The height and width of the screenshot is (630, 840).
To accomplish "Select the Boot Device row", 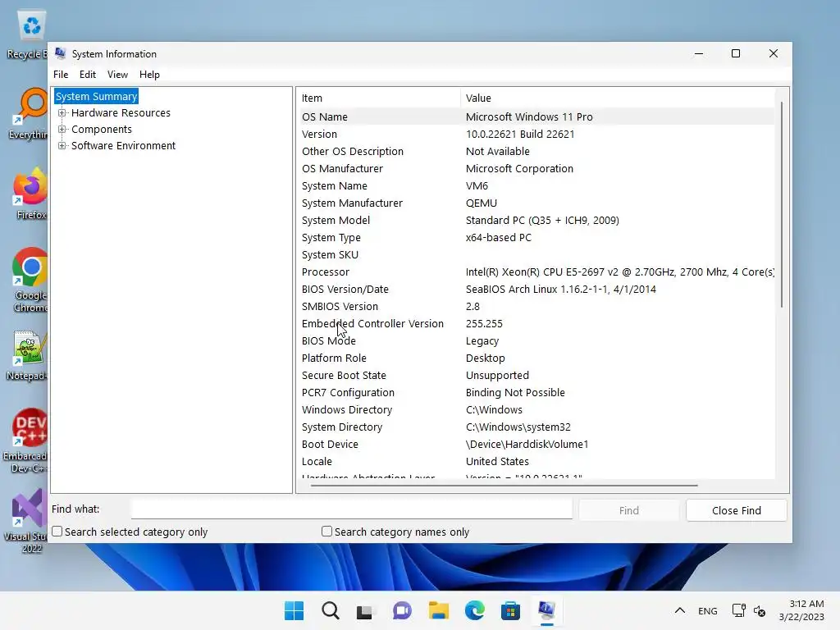I will pos(536,444).
